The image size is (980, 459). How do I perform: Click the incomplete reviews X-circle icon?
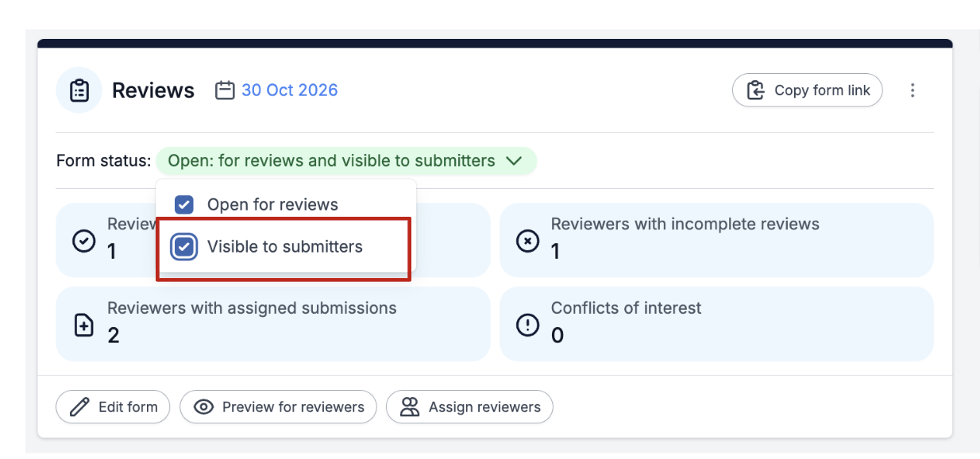tap(527, 241)
